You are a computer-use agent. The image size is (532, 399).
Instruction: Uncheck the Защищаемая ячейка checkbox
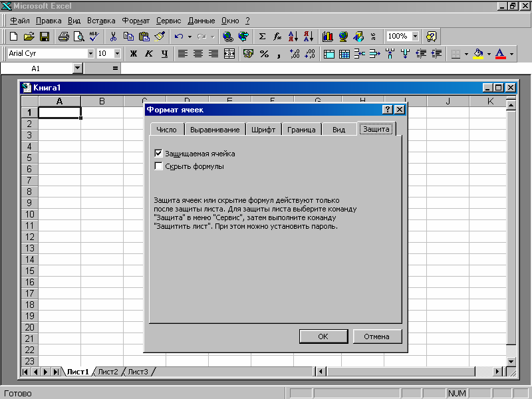158,154
